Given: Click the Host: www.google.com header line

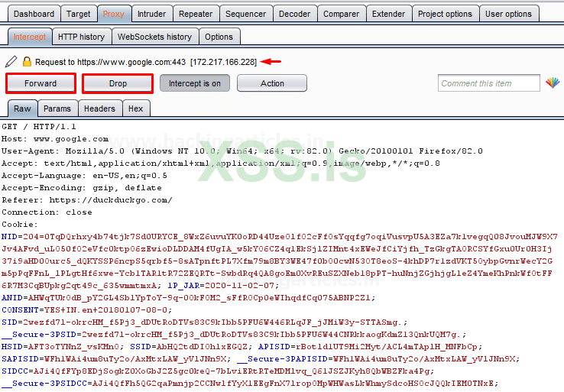Looking at the screenshot, I should tap(55, 139).
